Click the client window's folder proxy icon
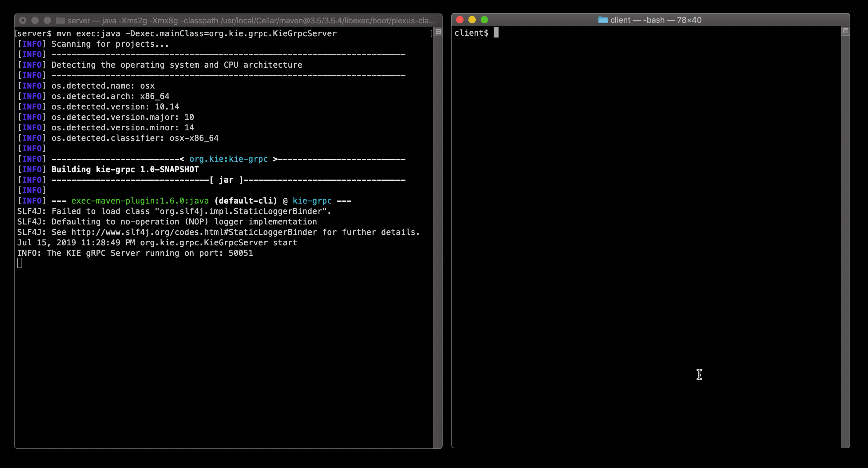The width and height of the screenshot is (868, 468). coord(602,20)
